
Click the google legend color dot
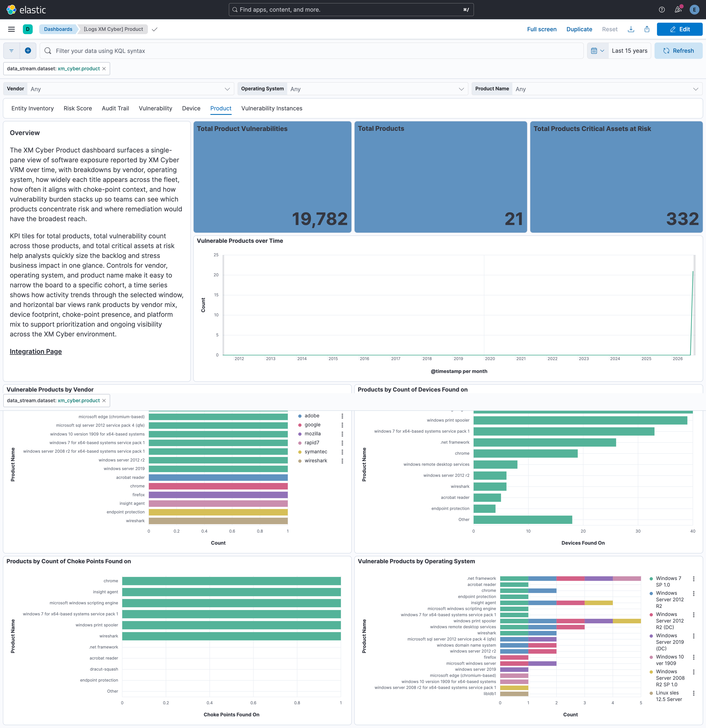click(300, 425)
